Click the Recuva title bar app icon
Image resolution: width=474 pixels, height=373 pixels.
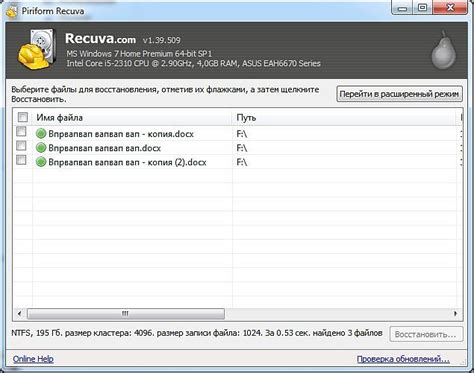[x=12, y=11]
